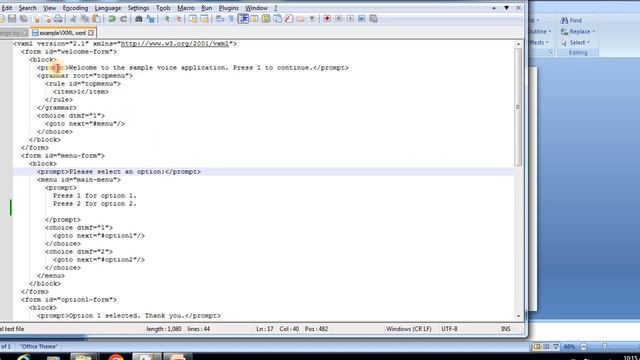Click the Copy toolbar icon

(x=85, y=19)
